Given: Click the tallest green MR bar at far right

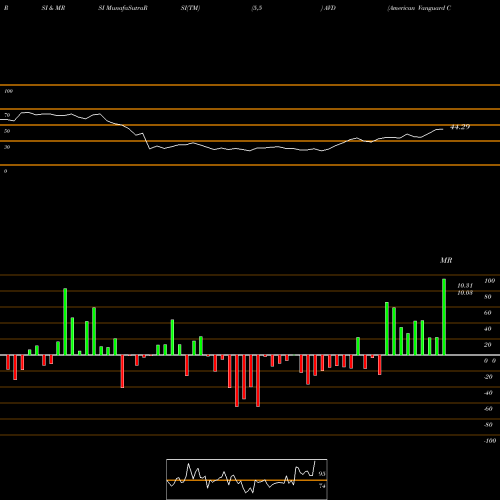Looking at the screenshot, I should coord(444,317).
